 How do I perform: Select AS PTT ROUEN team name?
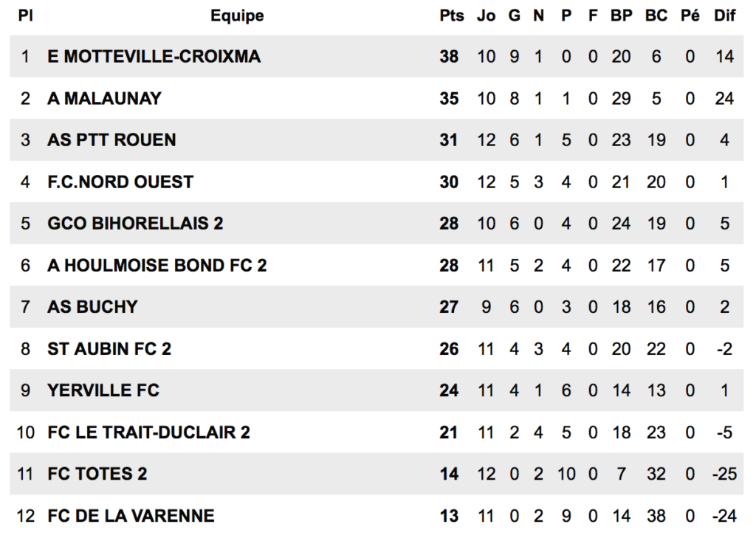click(x=111, y=139)
